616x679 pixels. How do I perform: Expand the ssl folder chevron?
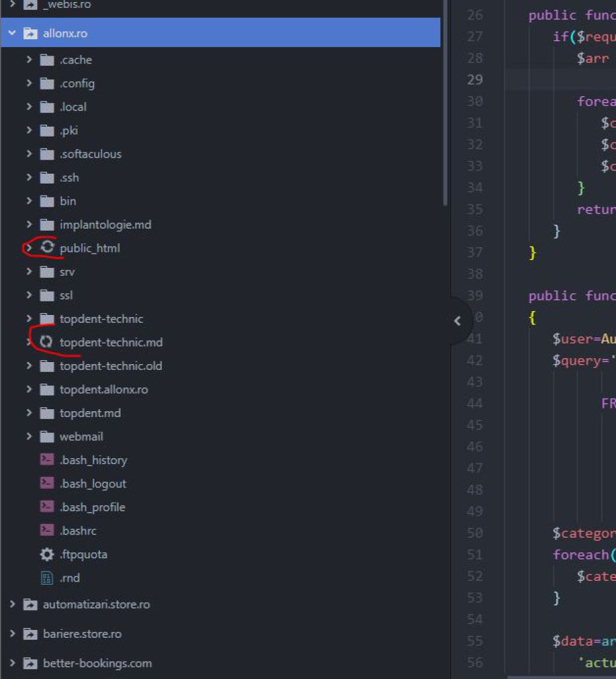[x=29, y=295]
